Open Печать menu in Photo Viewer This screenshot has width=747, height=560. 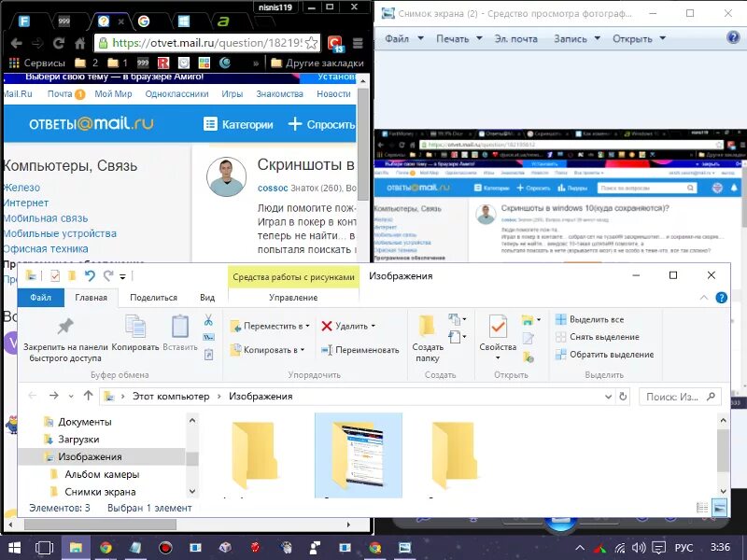coord(459,38)
